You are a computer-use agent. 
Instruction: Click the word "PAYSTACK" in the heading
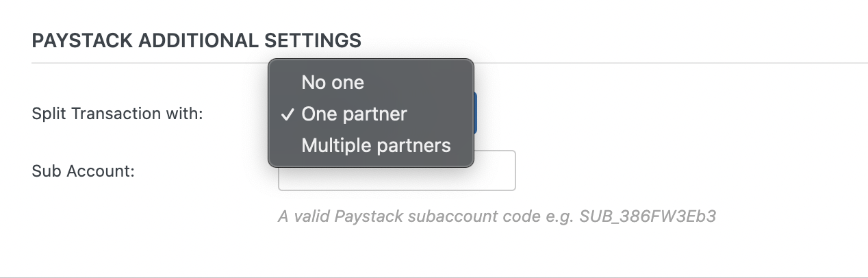[82, 40]
